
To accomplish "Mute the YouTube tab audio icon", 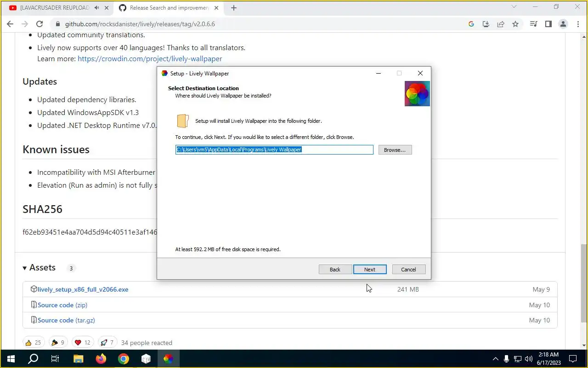I will pyautogui.click(x=96, y=8).
